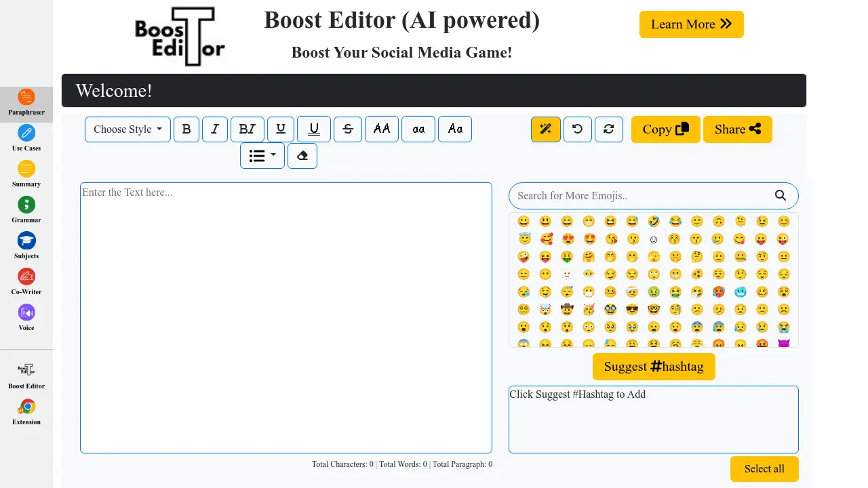This screenshot has height=488, width=868.
Task: Insert cold blue face emoji
Action: 741,292
